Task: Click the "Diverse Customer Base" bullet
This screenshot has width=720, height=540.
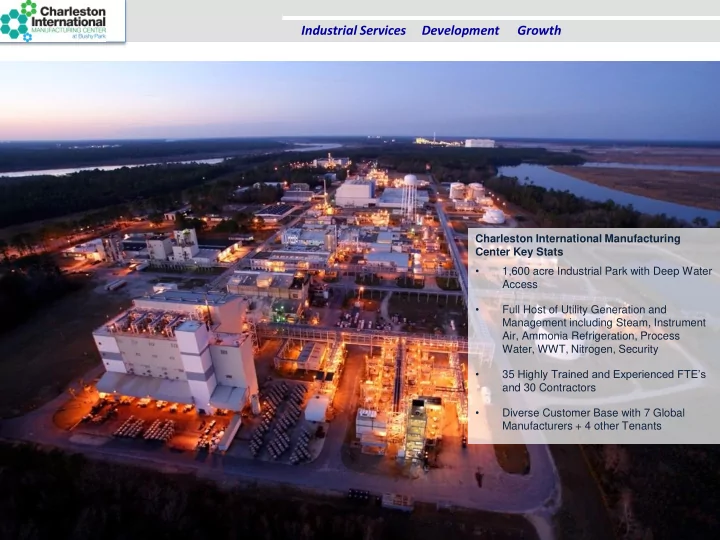Action: click(x=593, y=419)
